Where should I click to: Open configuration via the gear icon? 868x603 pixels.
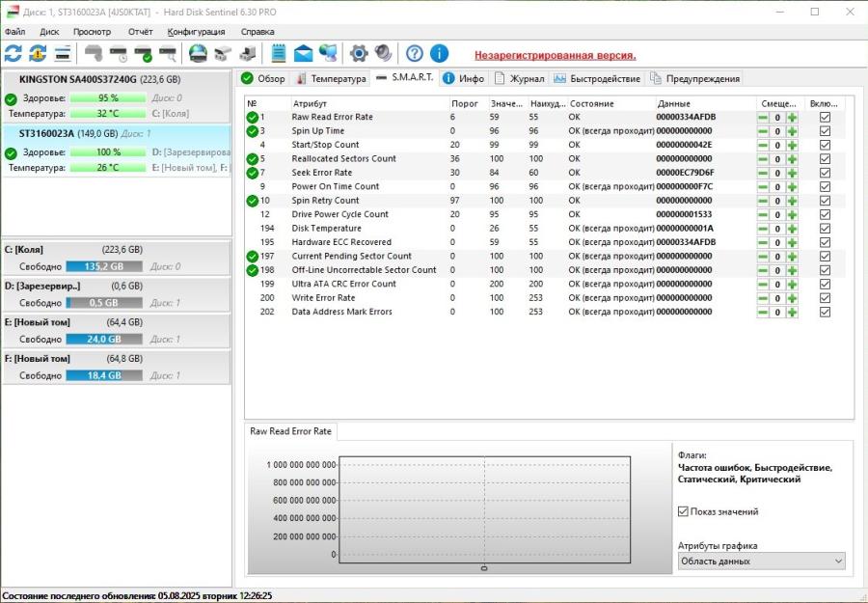click(x=359, y=53)
